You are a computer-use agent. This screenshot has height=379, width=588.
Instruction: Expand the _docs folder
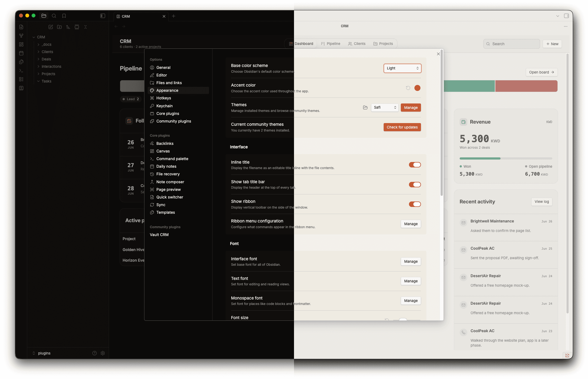click(38, 44)
